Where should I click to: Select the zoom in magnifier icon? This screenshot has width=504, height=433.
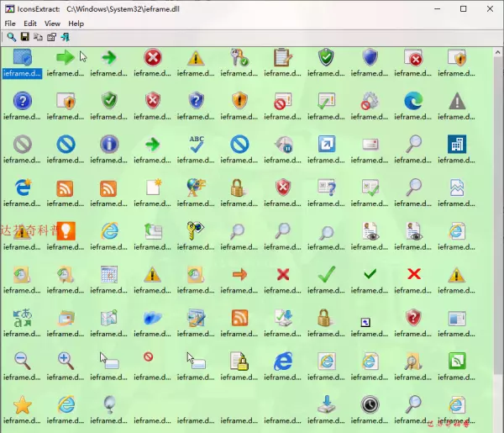66,361
